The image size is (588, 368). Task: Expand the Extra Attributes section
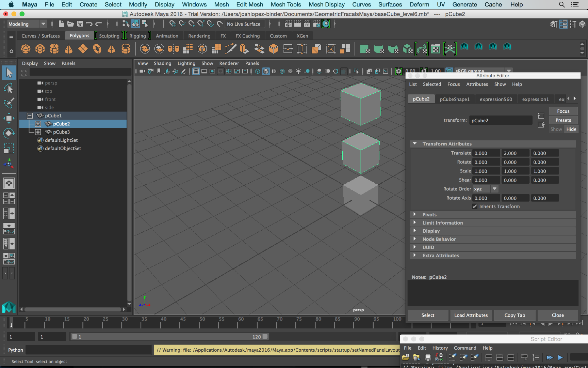click(x=414, y=256)
